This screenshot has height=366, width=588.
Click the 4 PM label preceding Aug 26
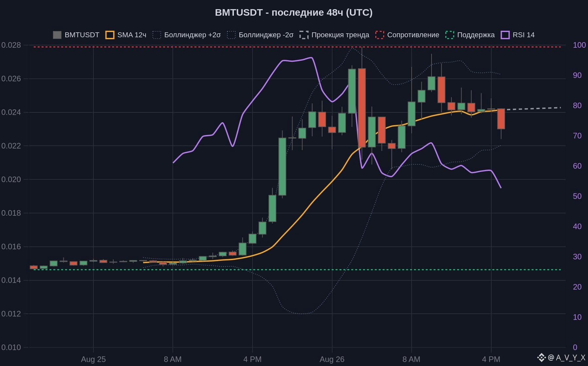click(x=253, y=359)
